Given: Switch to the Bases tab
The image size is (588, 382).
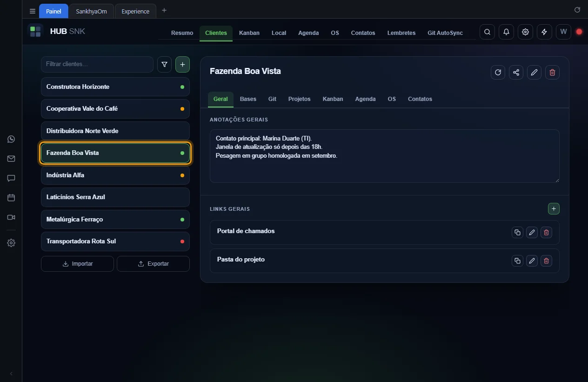Looking at the screenshot, I should tap(248, 99).
